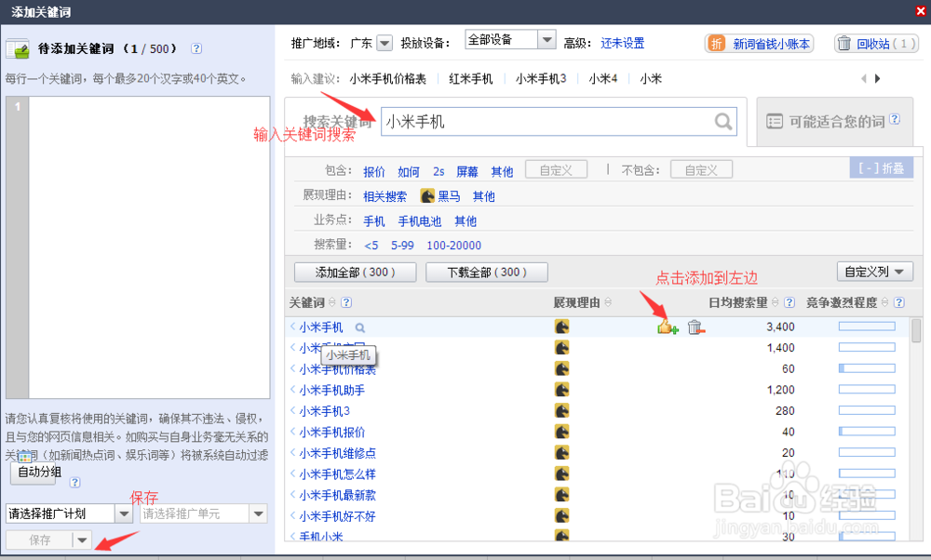Open 推广地域 广东 dropdown
Viewport: 931px width, 560px height.
point(385,44)
